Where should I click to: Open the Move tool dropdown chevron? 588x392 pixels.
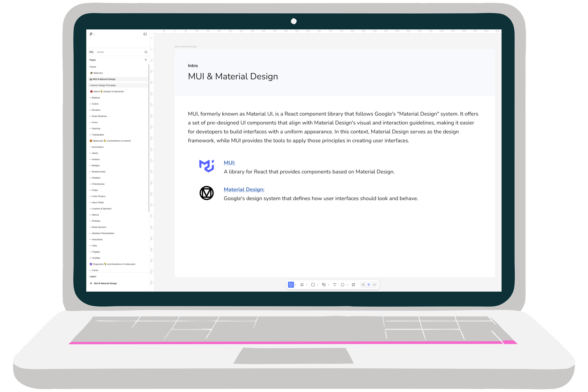pyautogui.click(x=296, y=285)
